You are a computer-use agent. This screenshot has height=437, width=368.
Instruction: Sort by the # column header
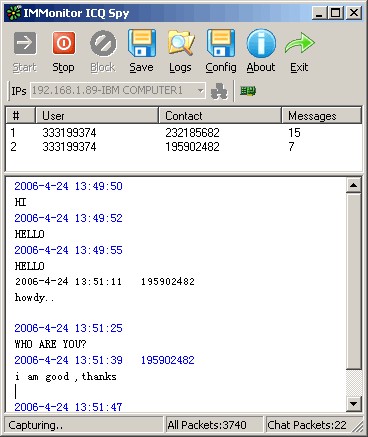point(20,116)
